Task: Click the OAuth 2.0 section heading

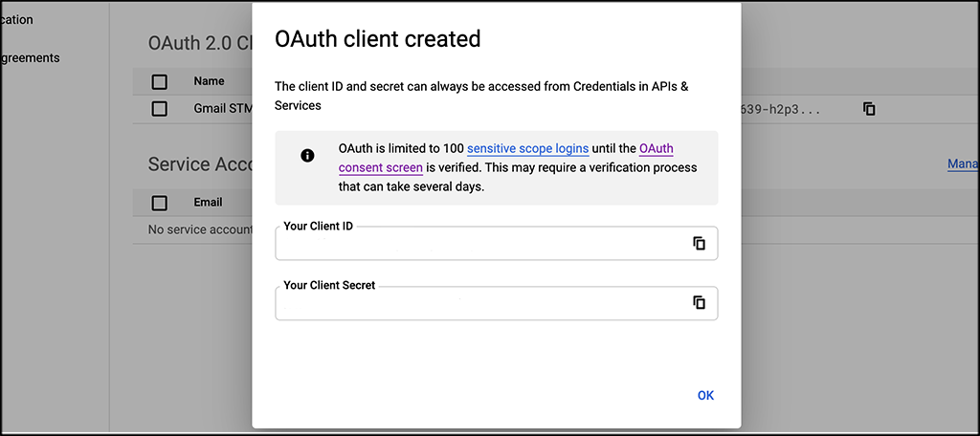Action: pyautogui.click(x=199, y=43)
